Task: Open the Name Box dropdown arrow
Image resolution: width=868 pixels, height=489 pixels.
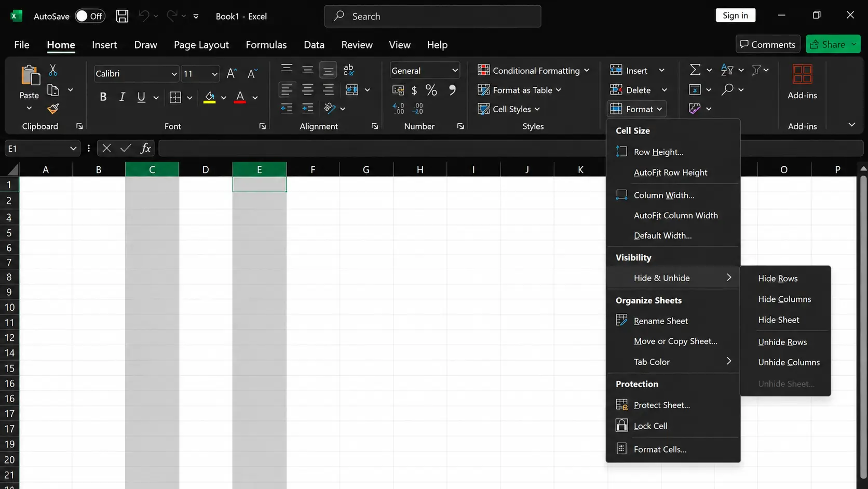Action: pos(73,149)
